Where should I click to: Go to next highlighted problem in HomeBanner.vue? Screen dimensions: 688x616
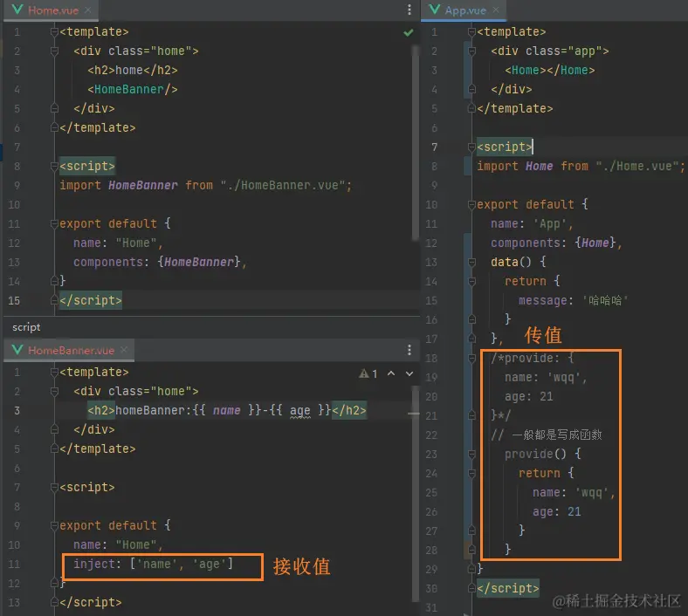pos(409,373)
